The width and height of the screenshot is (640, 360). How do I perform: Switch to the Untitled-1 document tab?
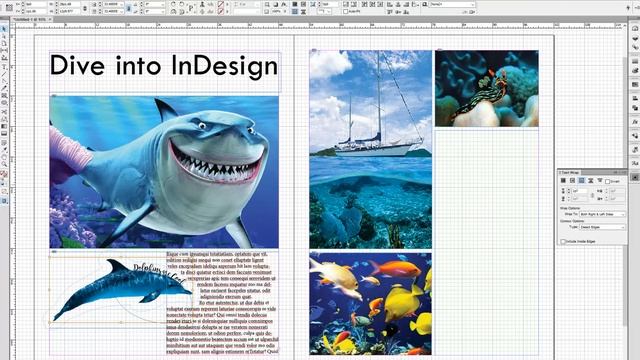coord(29,19)
